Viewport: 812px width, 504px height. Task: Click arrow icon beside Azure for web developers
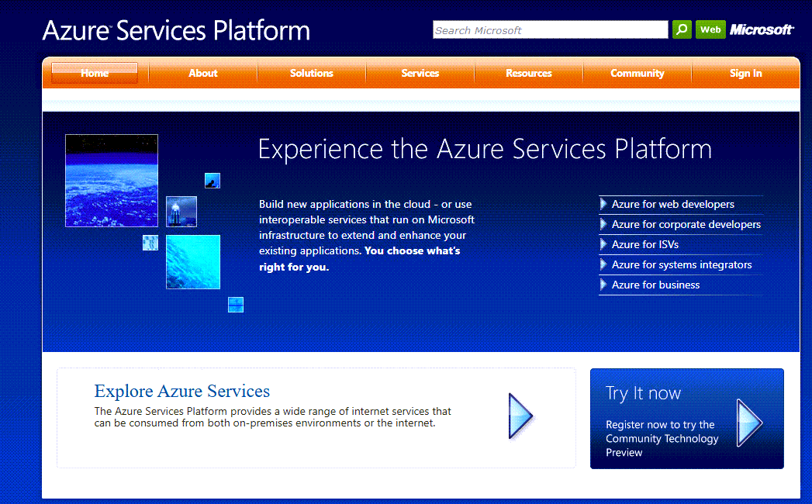coord(603,204)
